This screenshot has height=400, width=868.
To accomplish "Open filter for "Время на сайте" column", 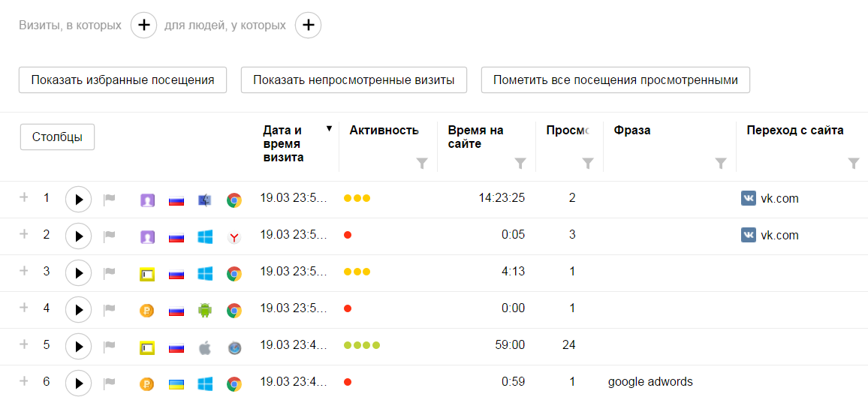I will pyautogui.click(x=520, y=163).
